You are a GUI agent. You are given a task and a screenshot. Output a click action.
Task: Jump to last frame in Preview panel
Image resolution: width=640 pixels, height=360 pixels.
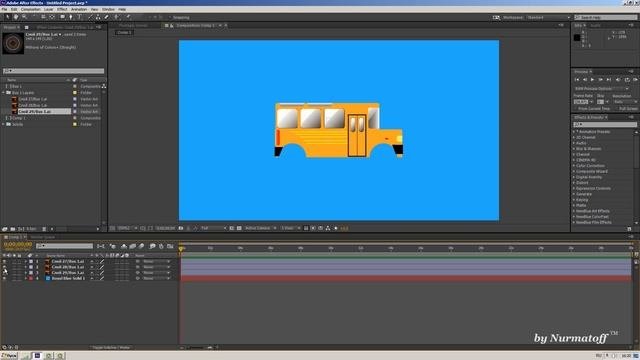pos(609,80)
